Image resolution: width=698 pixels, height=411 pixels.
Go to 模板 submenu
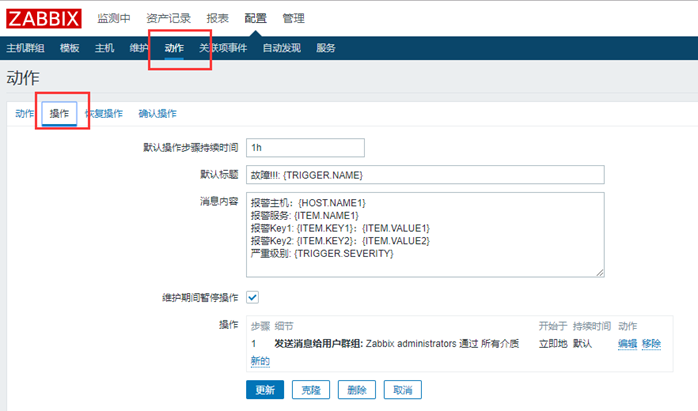point(69,48)
